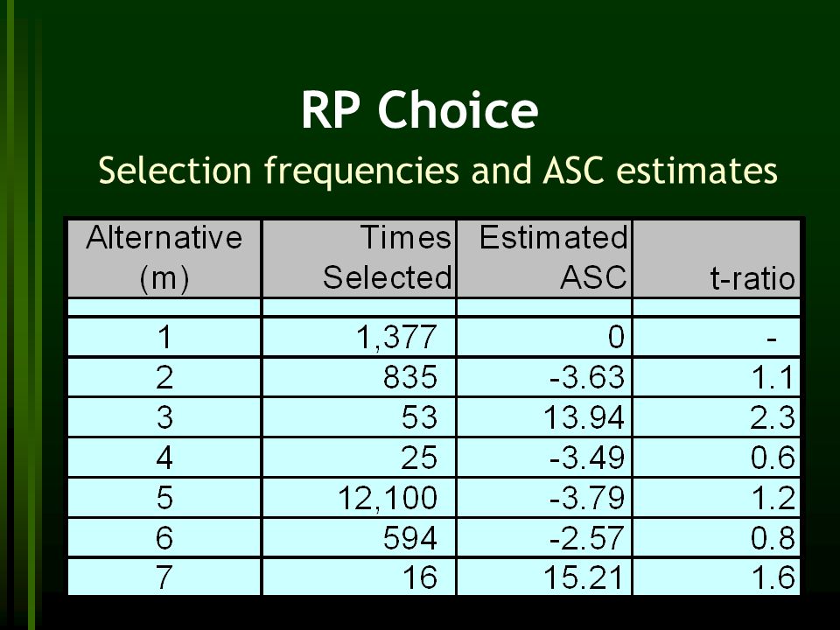
Task: Select the t-ratio value 2.3
Action: pyautogui.click(x=717, y=417)
